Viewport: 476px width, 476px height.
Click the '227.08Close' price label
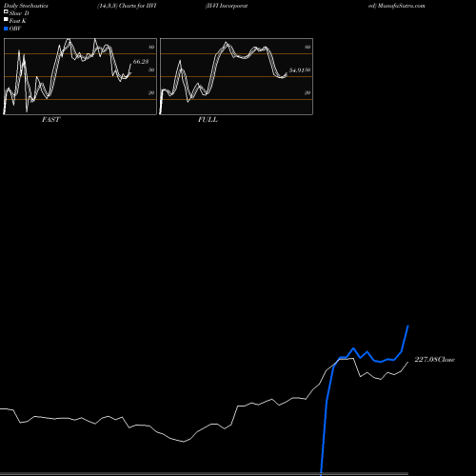coord(435,360)
